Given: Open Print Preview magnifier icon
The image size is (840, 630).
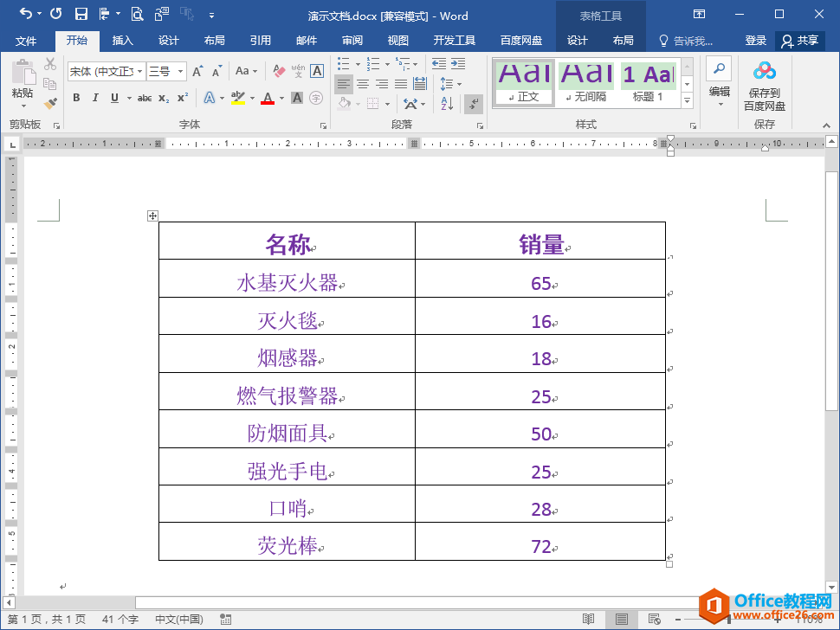Looking at the screenshot, I should click(137, 14).
